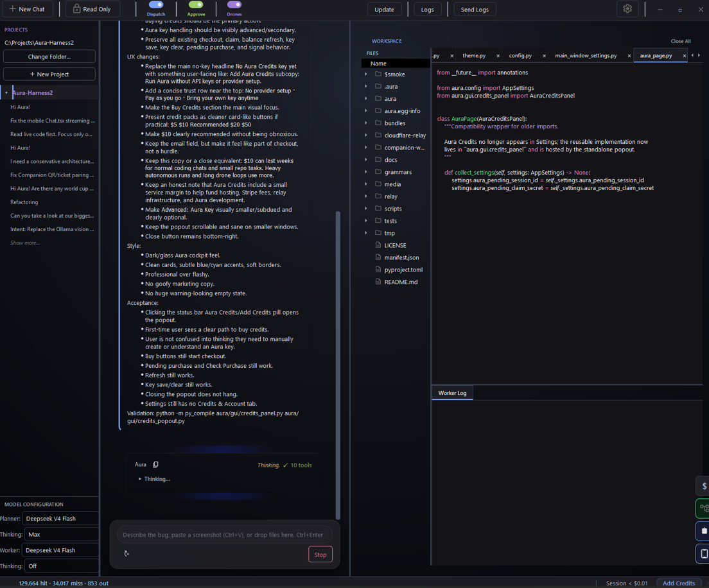Expand the scripts folder

[x=366, y=209]
